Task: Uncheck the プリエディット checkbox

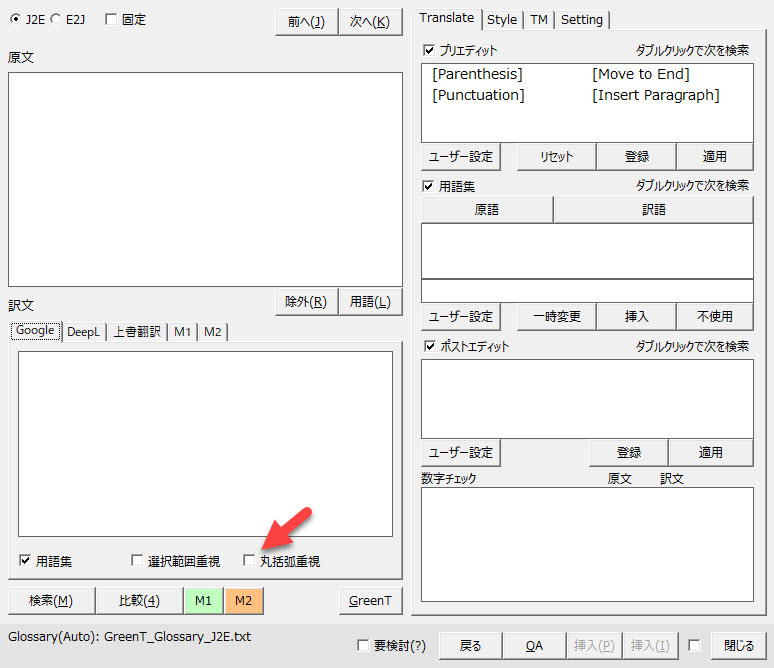Action: coord(429,50)
